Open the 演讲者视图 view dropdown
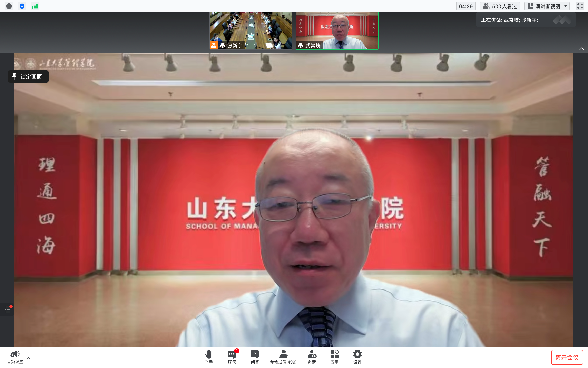Screen dimensions: 588x368 (x=547, y=6)
